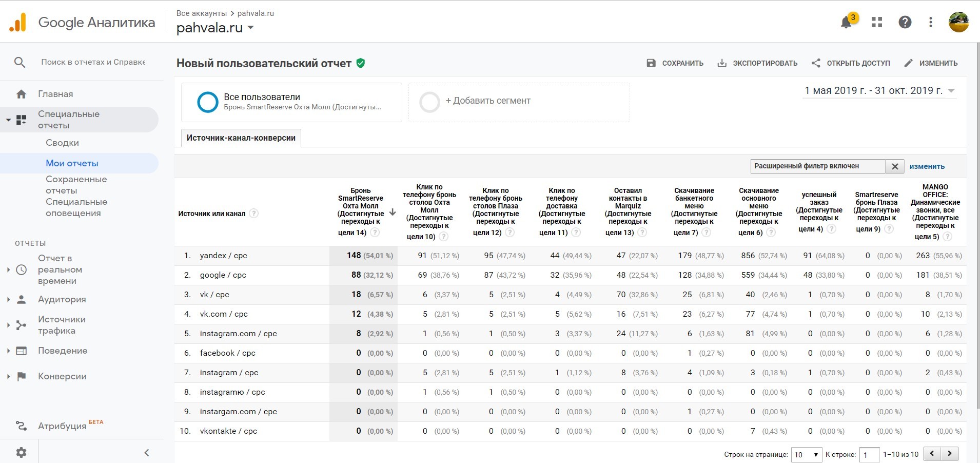Click the facebook / cpc row label

click(x=228, y=353)
